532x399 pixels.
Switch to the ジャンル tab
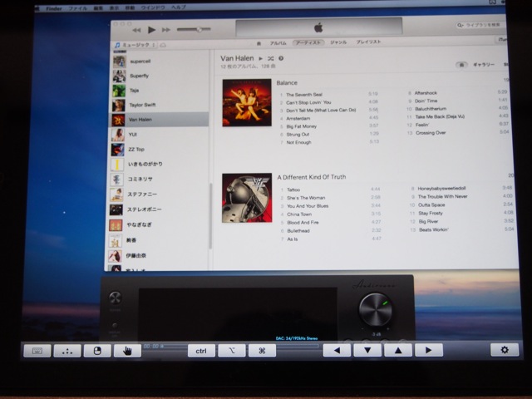click(338, 42)
